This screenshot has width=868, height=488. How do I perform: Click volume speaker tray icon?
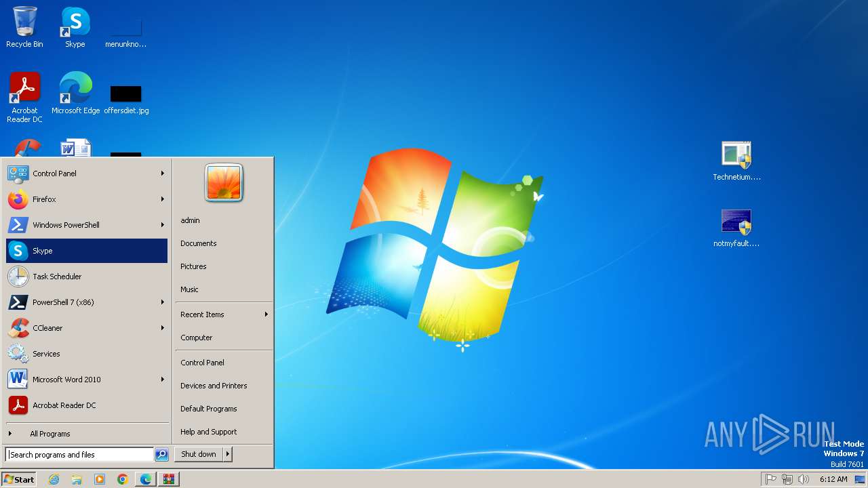click(x=804, y=479)
